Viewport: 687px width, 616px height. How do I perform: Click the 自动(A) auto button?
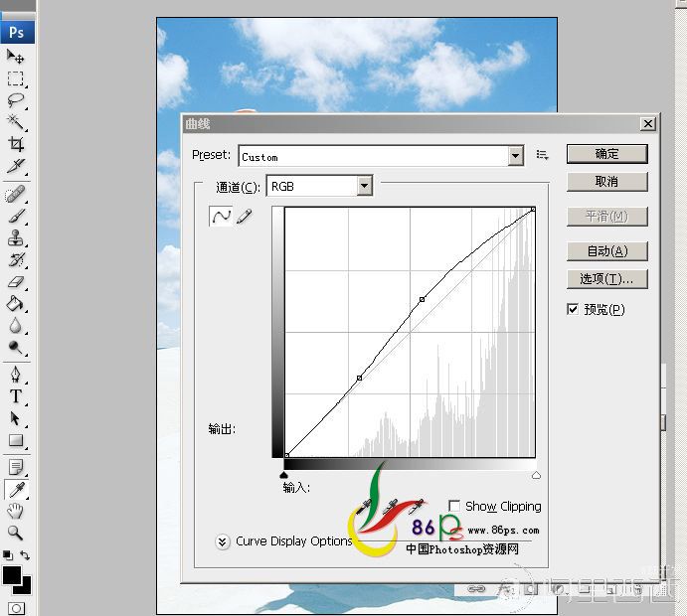606,251
